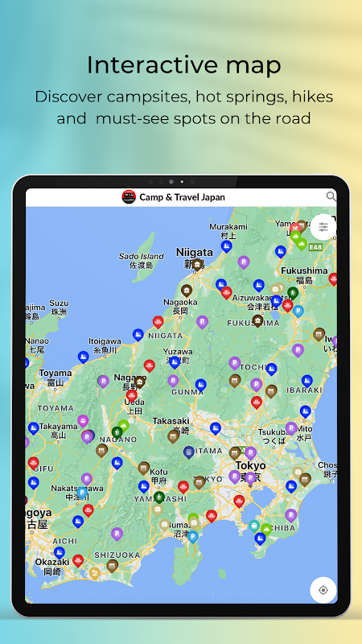The image size is (362, 644).
Task: Click the "Toyama" city label
Action: click(55, 374)
